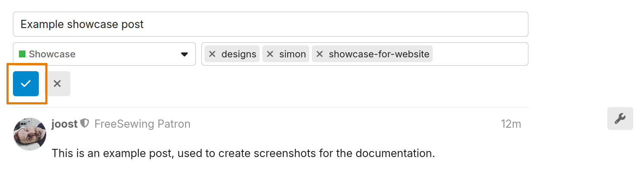The height and width of the screenshot is (170, 644).
Task: Open the category selector showing Showcase
Action: coord(104,54)
